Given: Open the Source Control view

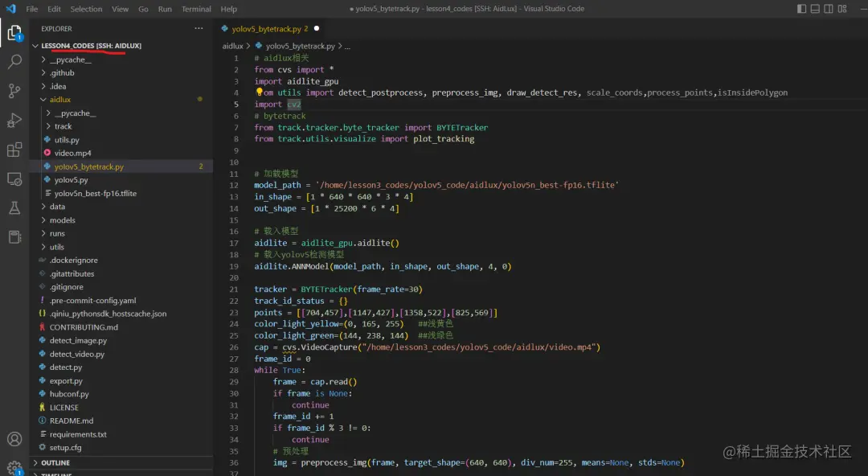Looking at the screenshot, I should [x=14, y=91].
